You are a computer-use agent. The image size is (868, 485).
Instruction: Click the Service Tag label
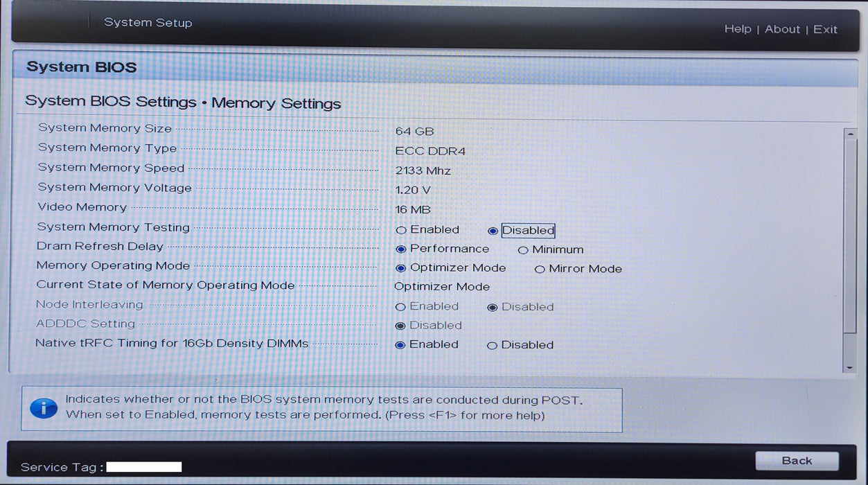[62, 467]
